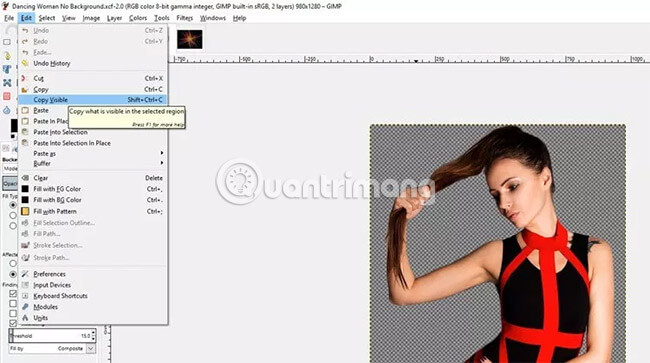The height and width of the screenshot is (363, 650).
Task: Select the unselected Affected Area radio button
Action: [x=13, y=264]
